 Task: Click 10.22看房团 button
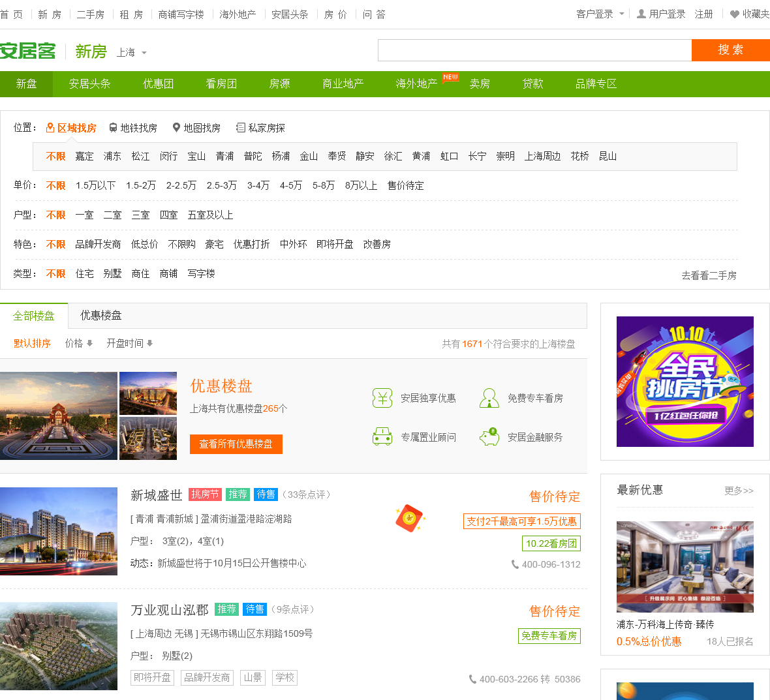click(x=551, y=543)
